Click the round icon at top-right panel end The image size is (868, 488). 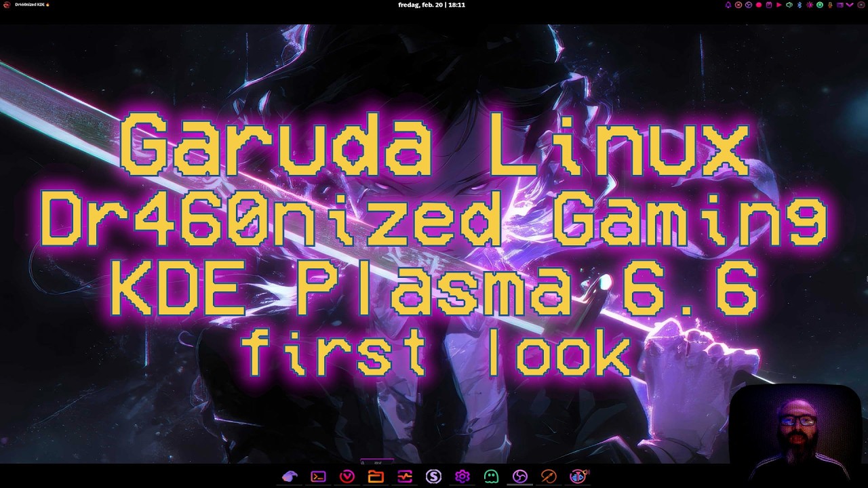pos(861,5)
